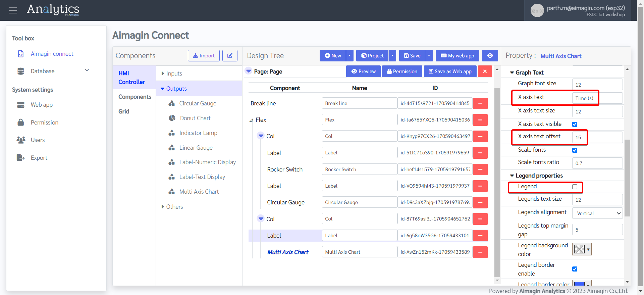Image resolution: width=644 pixels, height=295 pixels.
Task: Expand the Inputs section
Action: coord(199,73)
